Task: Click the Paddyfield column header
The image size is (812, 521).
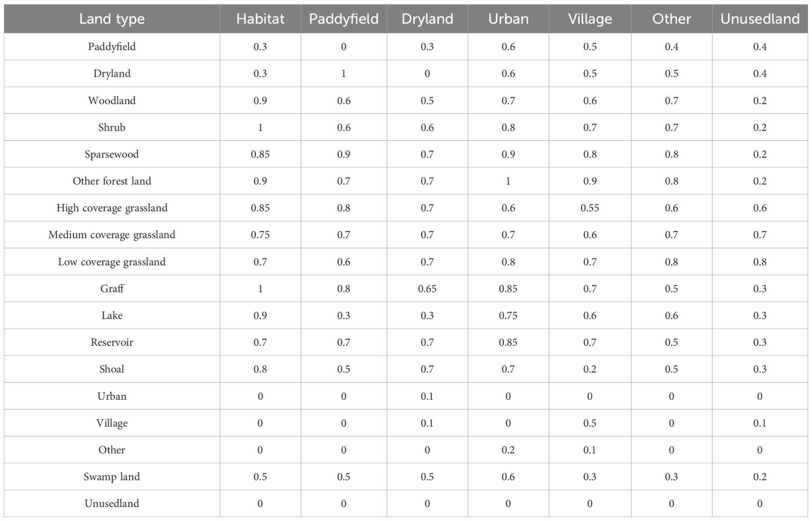Action: [x=344, y=19]
